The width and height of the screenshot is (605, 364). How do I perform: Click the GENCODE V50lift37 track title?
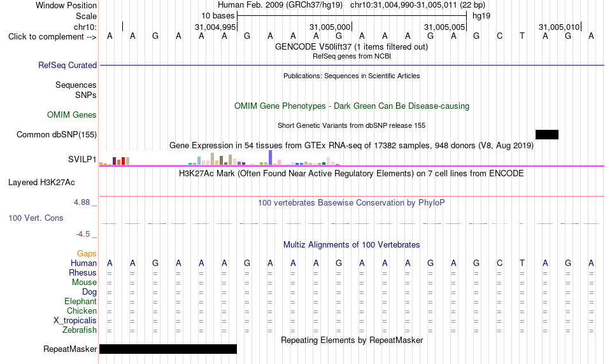tap(352, 46)
